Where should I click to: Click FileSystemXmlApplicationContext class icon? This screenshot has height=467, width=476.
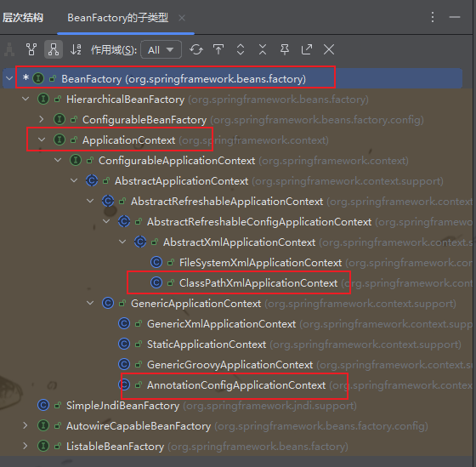coord(156,262)
